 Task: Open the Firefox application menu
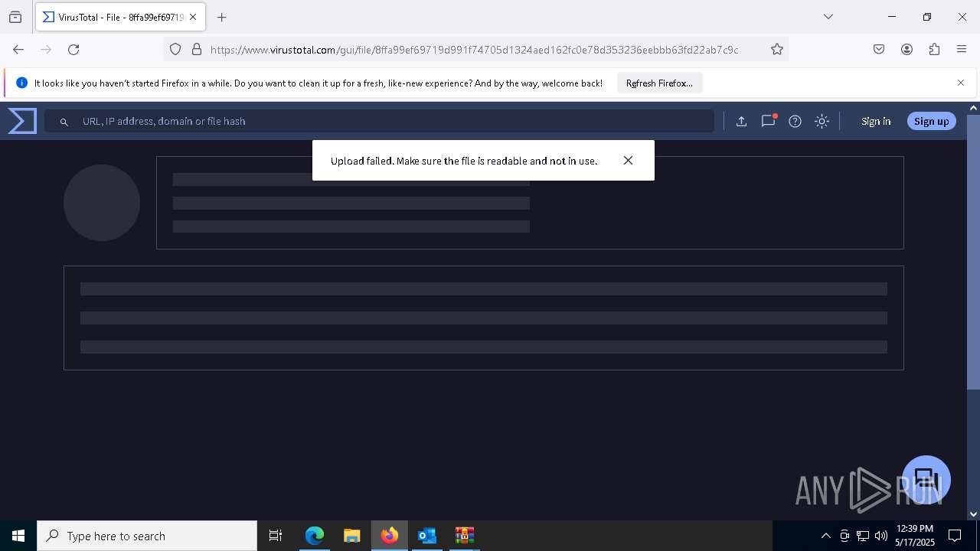(x=962, y=49)
